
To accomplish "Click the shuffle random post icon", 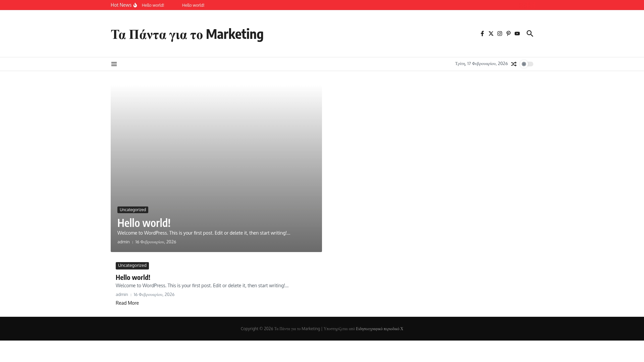I will coord(514,64).
